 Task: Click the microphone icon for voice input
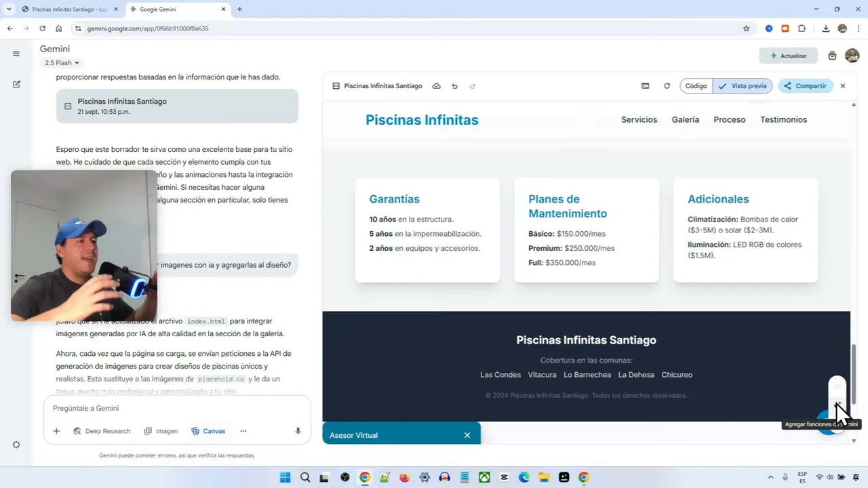[x=298, y=431]
